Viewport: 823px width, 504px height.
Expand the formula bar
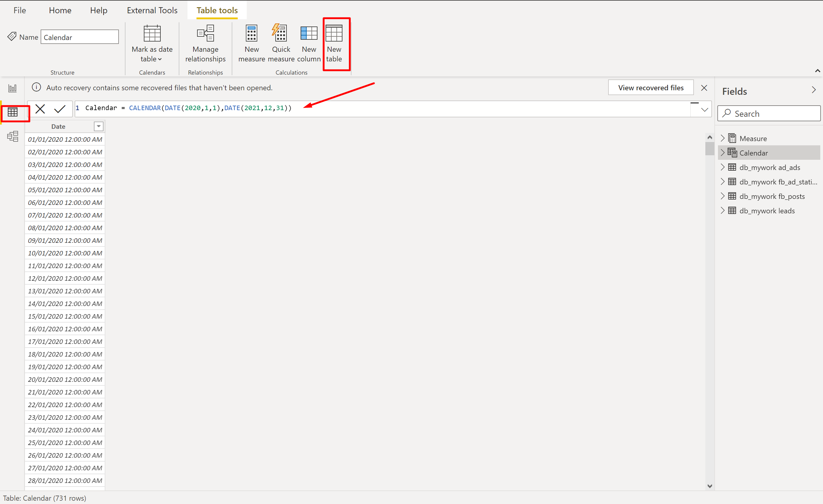click(704, 110)
